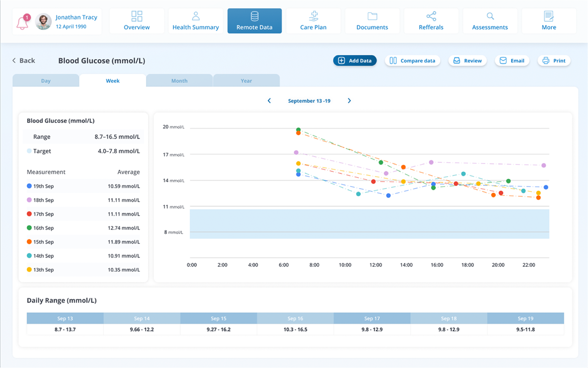Open the Documents folder icon
588x368 pixels.
[372, 16]
